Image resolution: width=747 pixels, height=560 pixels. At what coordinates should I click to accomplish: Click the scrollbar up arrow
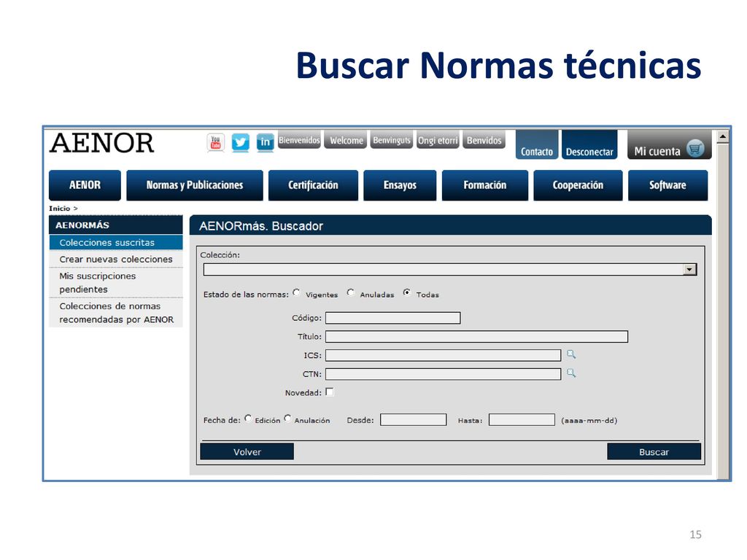tap(723, 136)
